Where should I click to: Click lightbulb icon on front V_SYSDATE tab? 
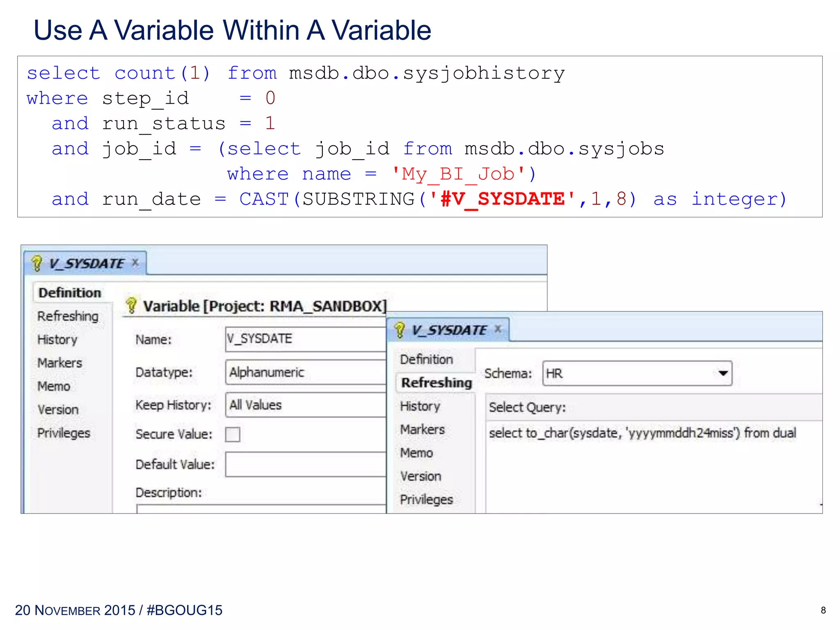(x=399, y=330)
